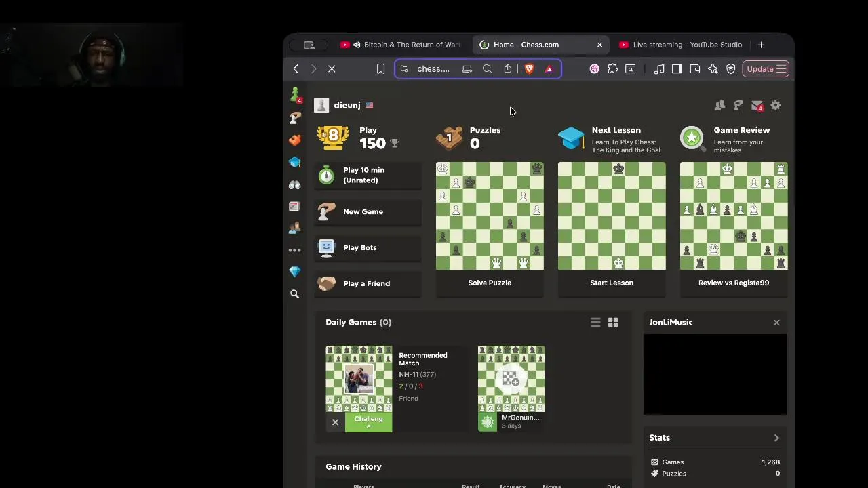Open a new browser tab
The image size is (868, 488).
click(761, 45)
